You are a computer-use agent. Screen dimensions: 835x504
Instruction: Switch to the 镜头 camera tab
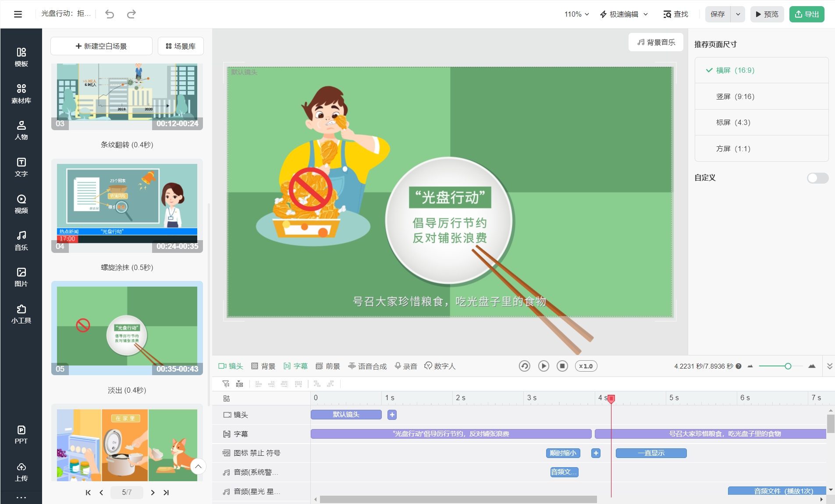tap(231, 366)
